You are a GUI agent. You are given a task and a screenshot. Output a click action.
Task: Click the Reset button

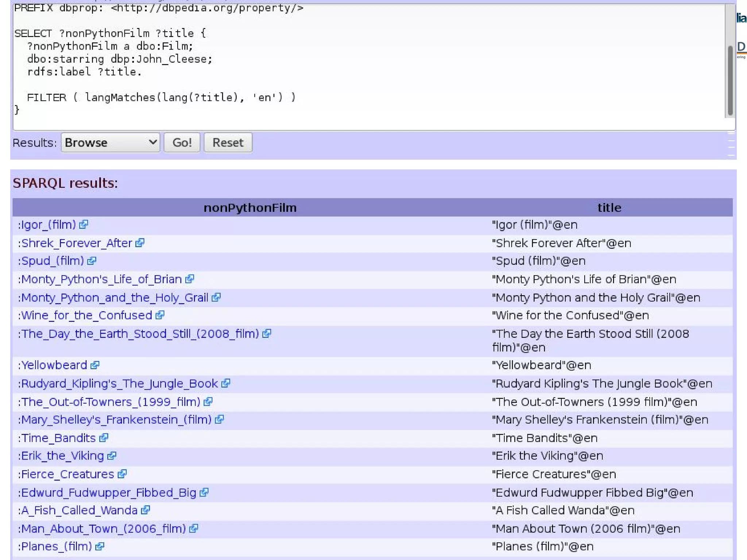[228, 143]
